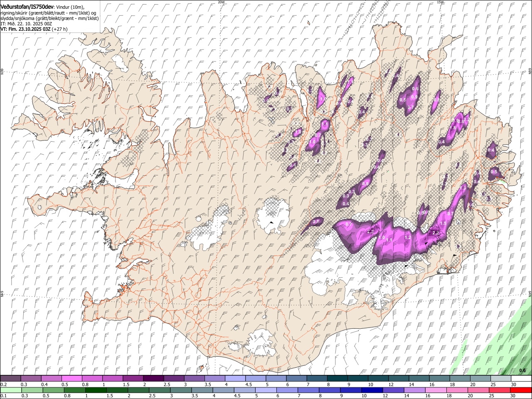Pick the lower legend swatch between 0.5 and 0.8
Viewport: 532px width, 399px height.
[x=53, y=390]
